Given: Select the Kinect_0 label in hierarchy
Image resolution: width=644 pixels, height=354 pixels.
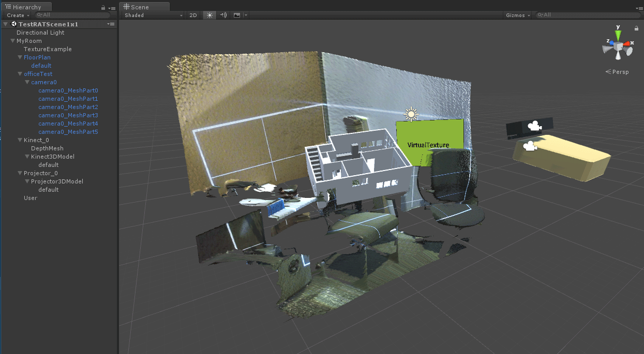Looking at the screenshot, I should 36,140.
